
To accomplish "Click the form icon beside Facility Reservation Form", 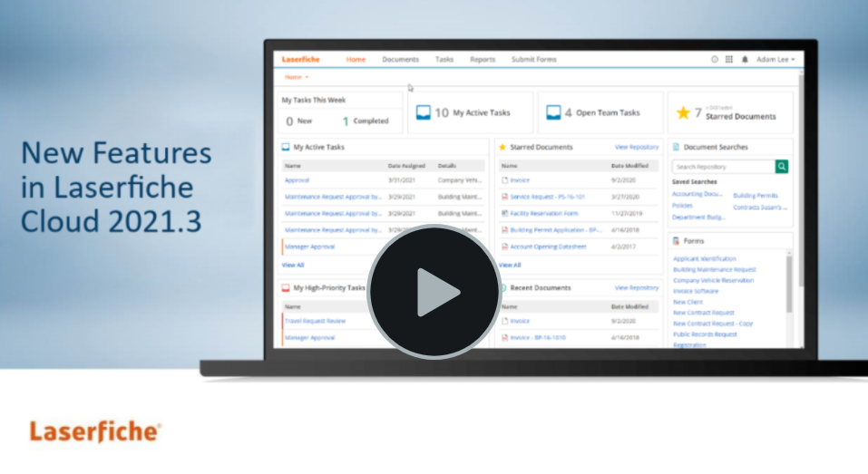I will coord(504,214).
